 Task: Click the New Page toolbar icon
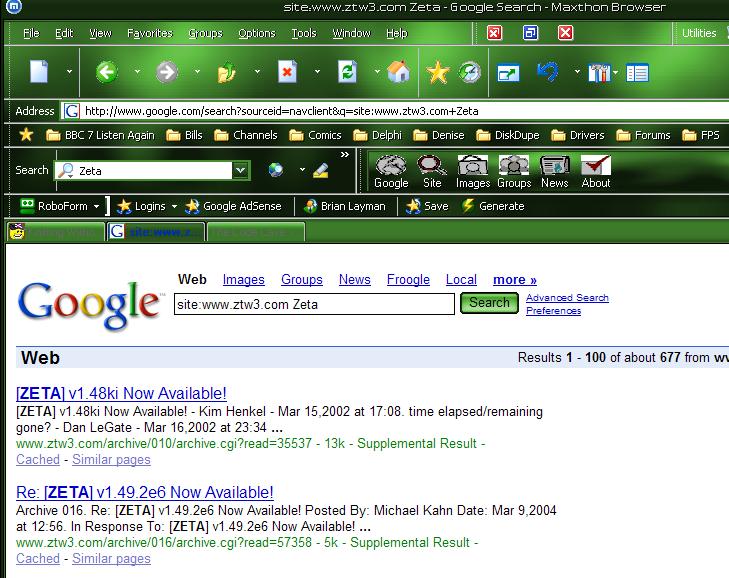pos(39,72)
